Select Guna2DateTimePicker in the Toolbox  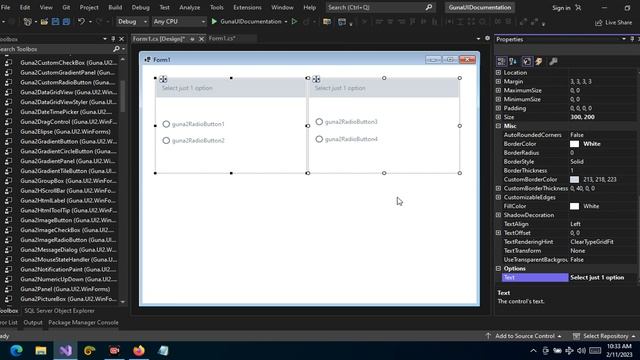(66, 112)
